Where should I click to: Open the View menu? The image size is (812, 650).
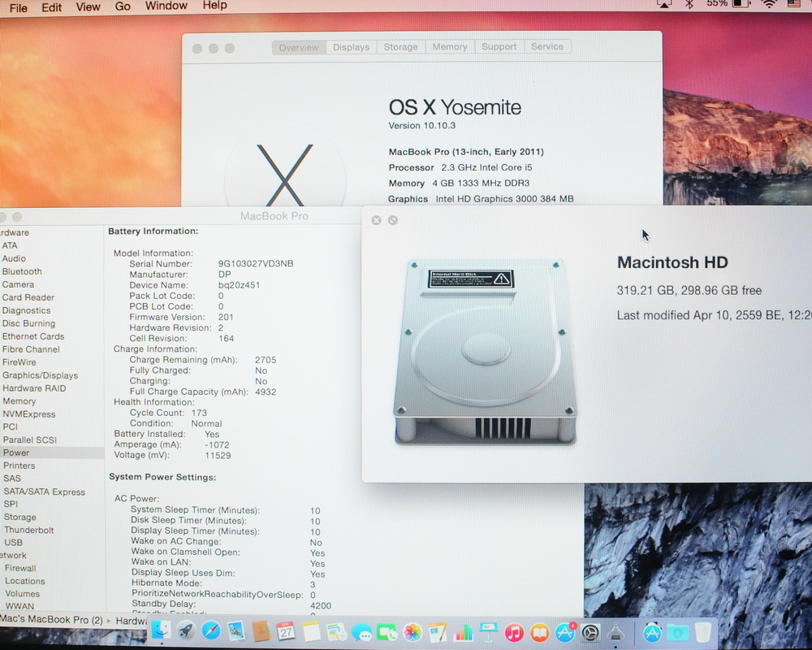[x=88, y=6]
